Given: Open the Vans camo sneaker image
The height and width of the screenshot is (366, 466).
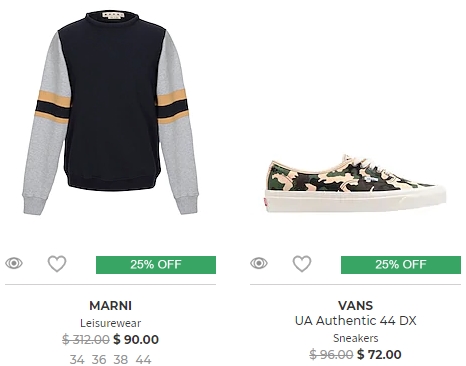Looking at the screenshot, I should tap(356, 184).
